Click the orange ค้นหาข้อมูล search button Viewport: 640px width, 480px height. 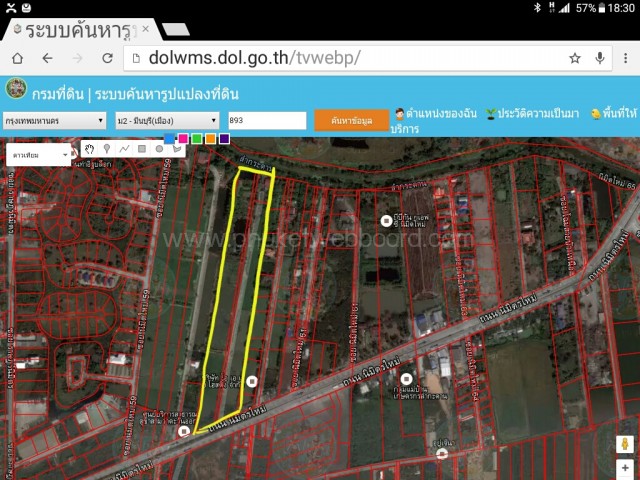coord(351,121)
